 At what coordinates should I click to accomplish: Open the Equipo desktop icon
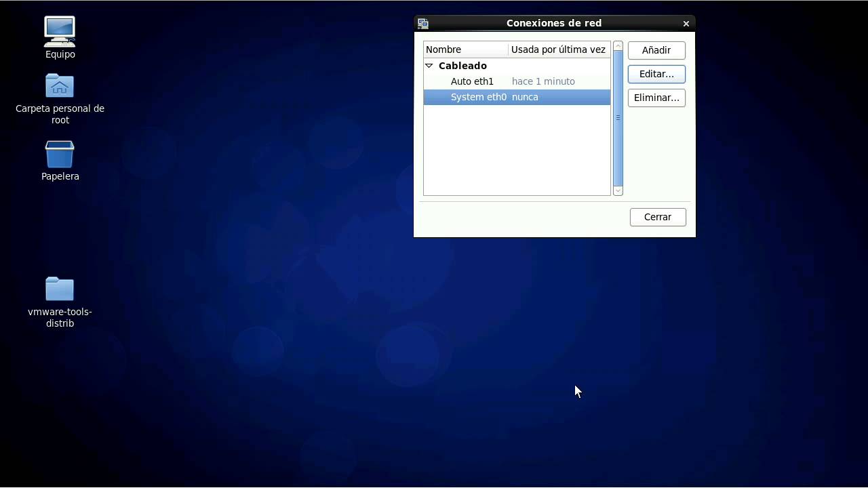point(60,32)
